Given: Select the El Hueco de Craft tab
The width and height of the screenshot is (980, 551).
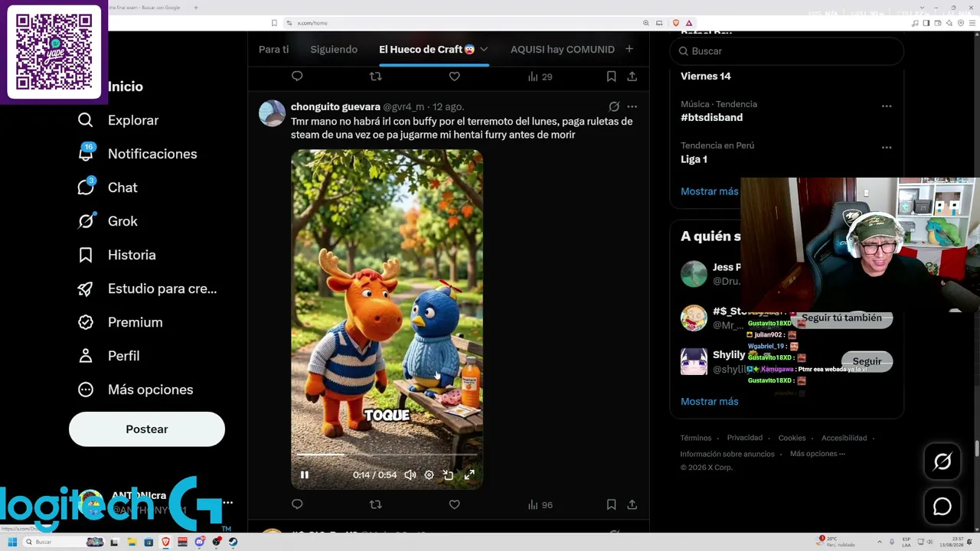Looking at the screenshot, I should [426, 49].
